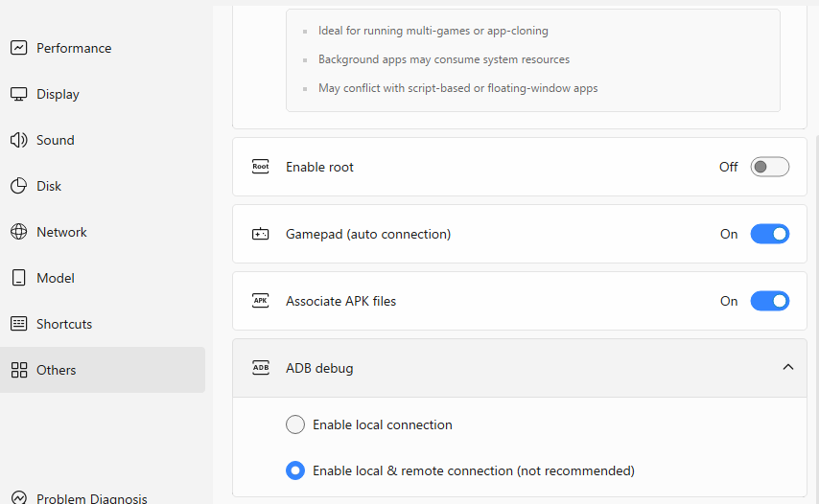Open the Others settings tab
819x504 pixels.
(56, 370)
